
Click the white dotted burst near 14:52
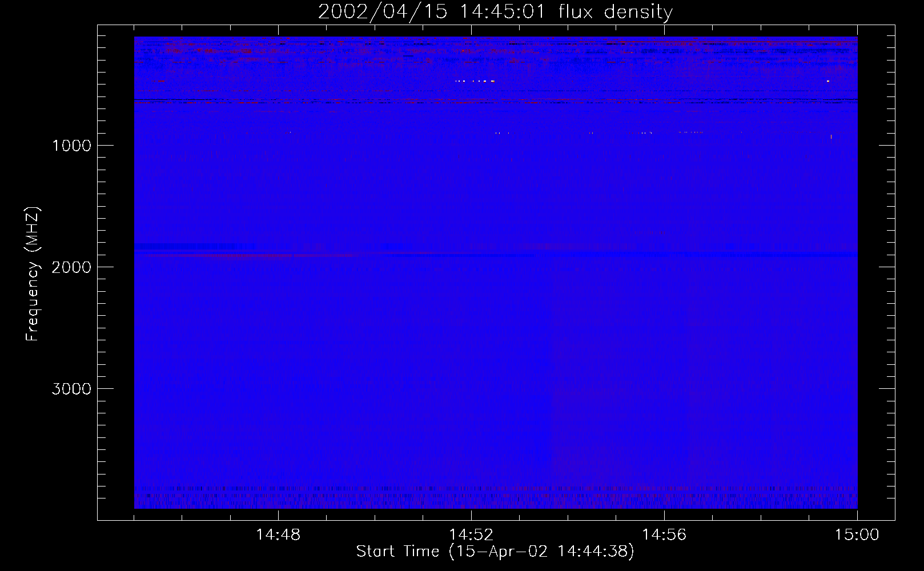click(x=475, y=81)
